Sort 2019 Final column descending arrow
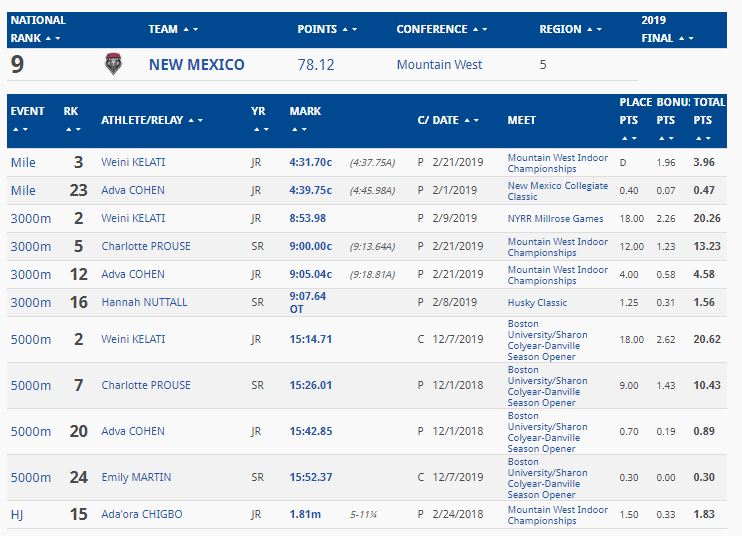 (691, 38)
